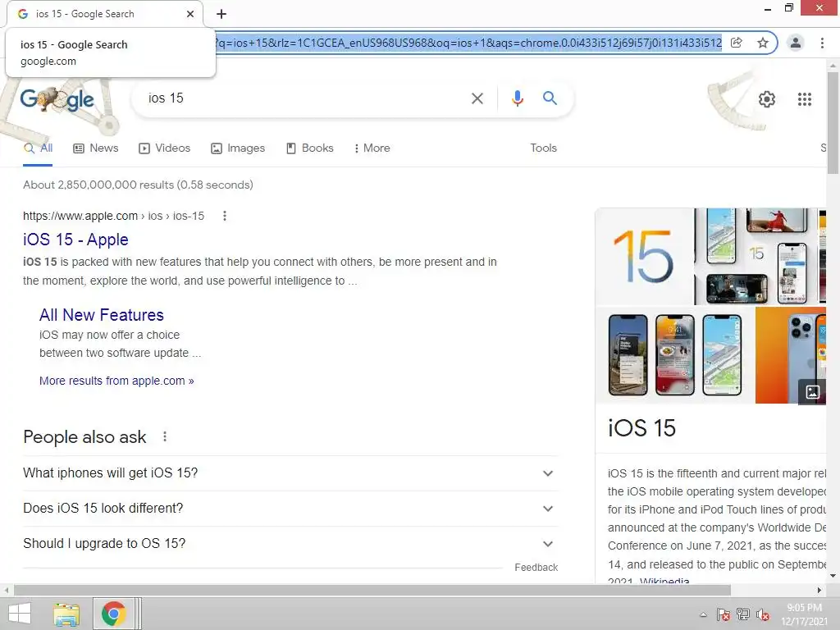Switch to Chrome in the taskbar

(x=113, y=614)
